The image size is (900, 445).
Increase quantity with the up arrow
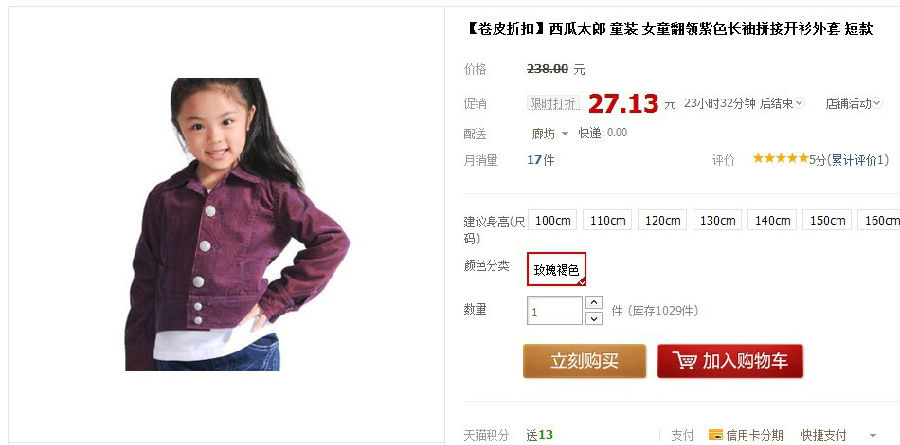pyautogui.click(x=593, y=303)
